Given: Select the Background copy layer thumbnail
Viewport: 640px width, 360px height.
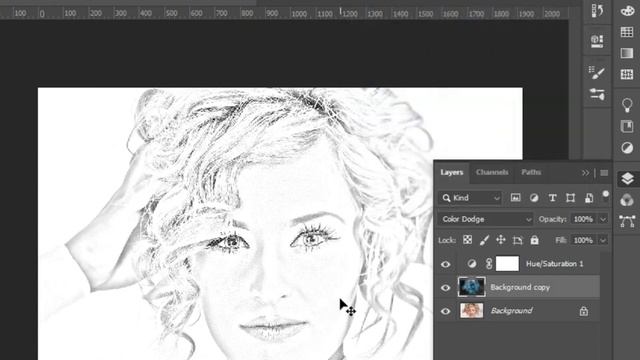Looking at the screenshot, I should tap(471, 287).
